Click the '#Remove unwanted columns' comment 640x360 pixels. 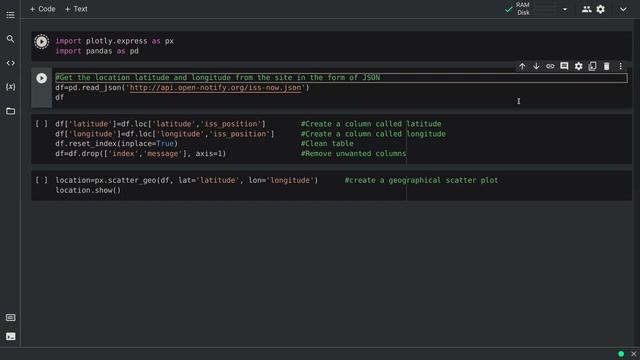click(353, 154)
